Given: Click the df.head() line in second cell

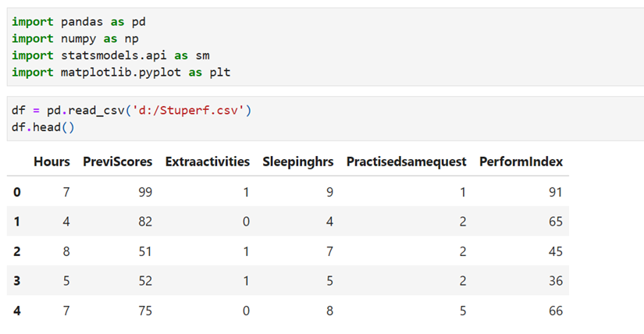Looking at the screenshot, I should (x=43, y=126).
